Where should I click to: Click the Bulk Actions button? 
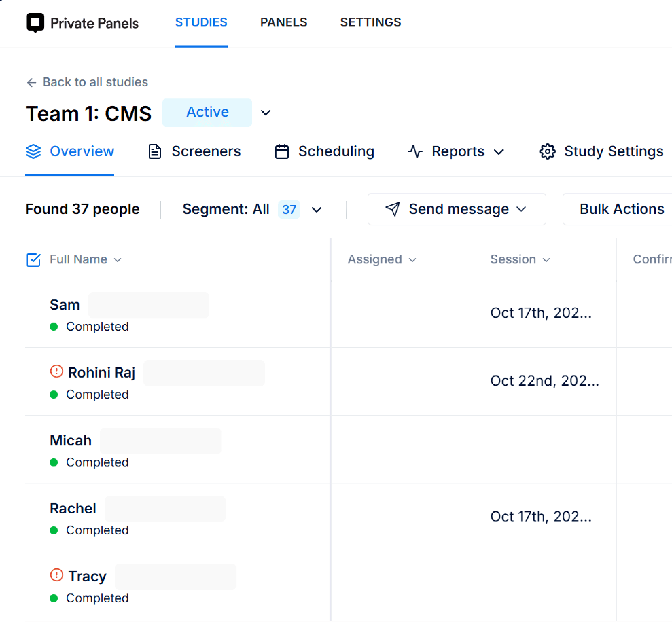[x=621, y=209]
